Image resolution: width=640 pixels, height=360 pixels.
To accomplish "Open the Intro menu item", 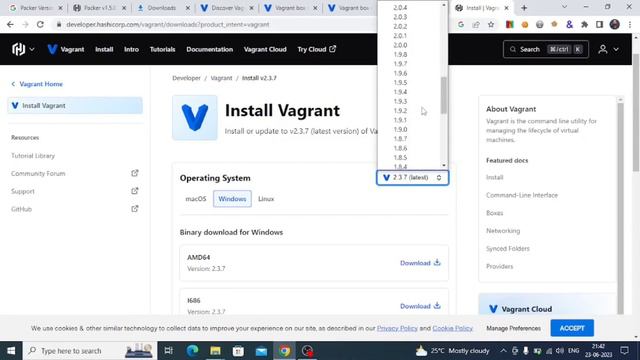I will (131, 49).
